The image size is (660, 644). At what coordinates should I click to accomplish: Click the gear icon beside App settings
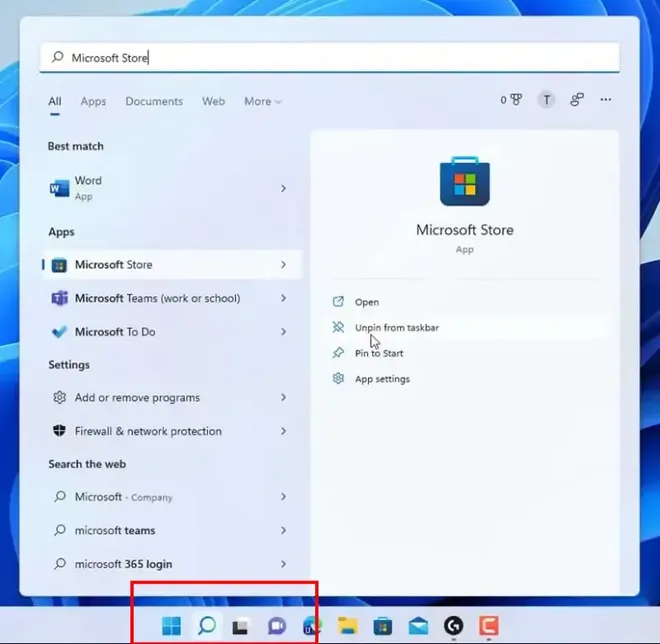(338, 378)
